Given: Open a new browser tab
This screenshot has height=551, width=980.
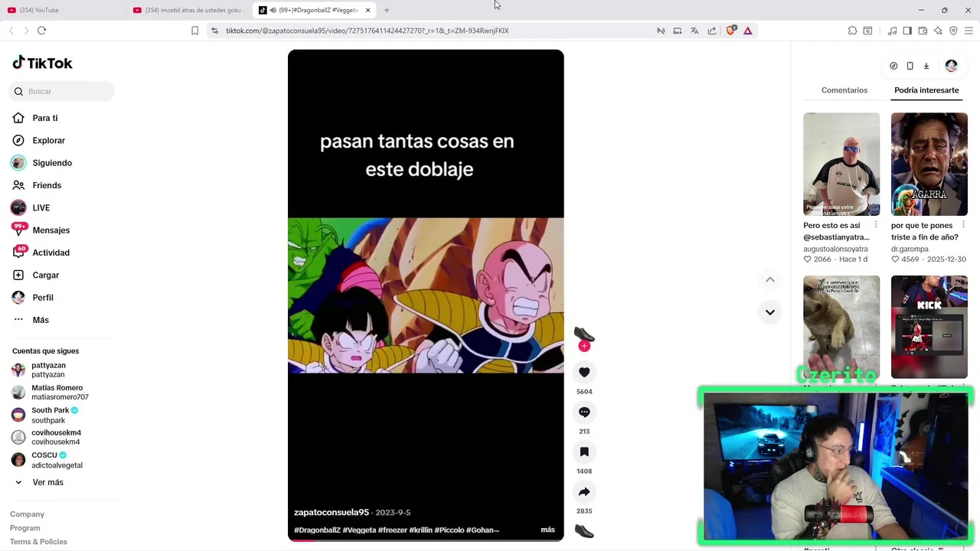Looking at the screenshot, I should click(387, 10).
